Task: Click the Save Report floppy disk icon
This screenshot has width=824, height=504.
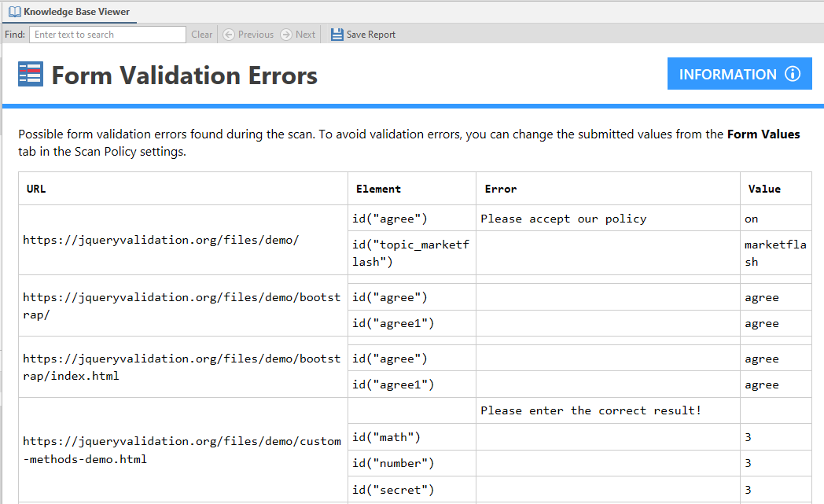Action: pos(337,34)
